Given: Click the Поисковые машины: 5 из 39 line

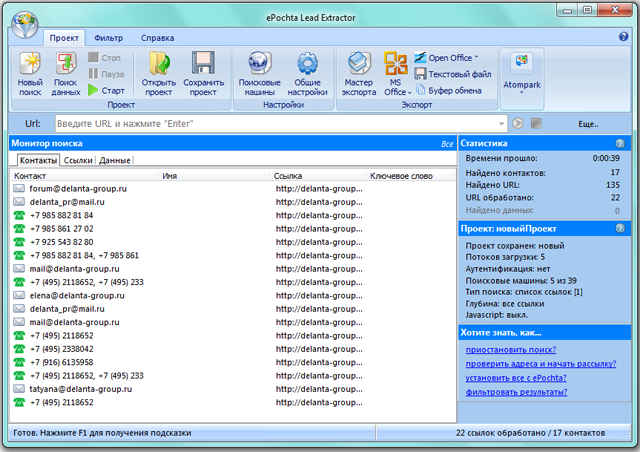Looking at the screenshot, I should click(x=521, y=281).
